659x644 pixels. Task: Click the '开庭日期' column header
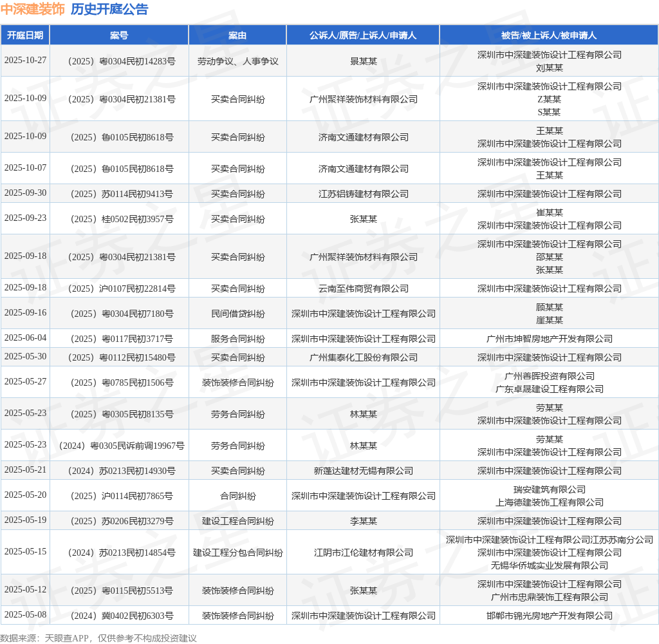click(25, 35)
